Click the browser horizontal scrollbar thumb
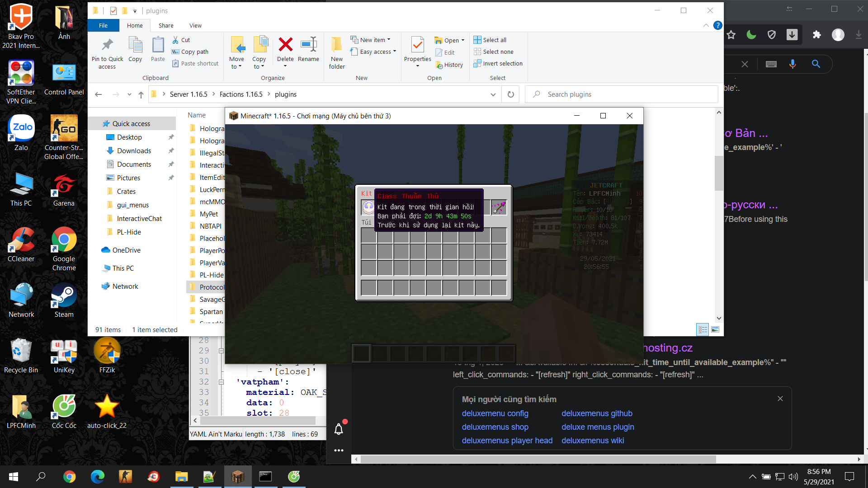This screenshot has width=868, height=488. [538, 459]
